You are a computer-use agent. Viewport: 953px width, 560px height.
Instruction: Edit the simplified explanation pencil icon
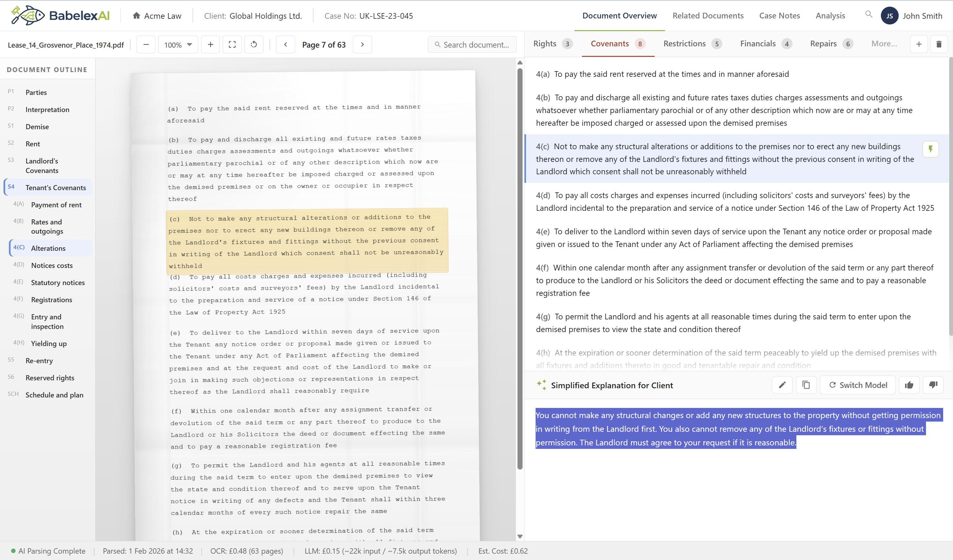point(782,385)
